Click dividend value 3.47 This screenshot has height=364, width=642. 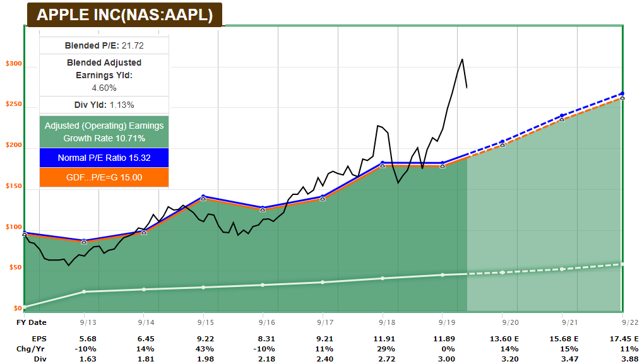point(570,359)
